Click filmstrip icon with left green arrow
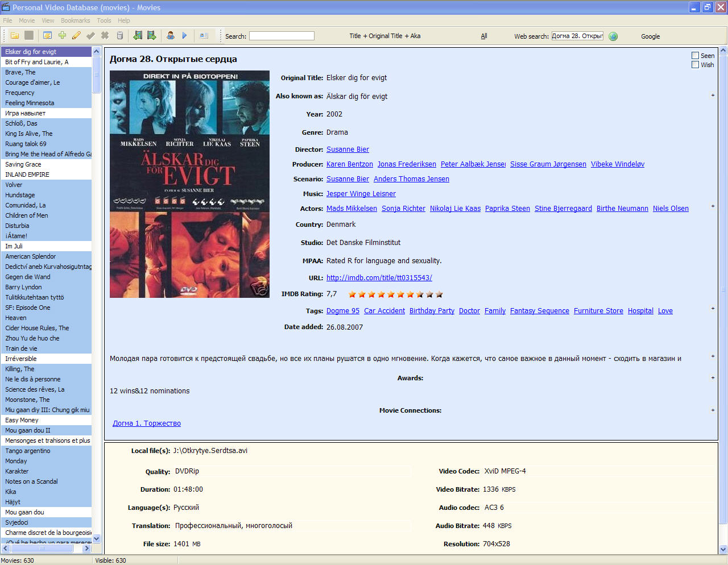Image resolution: width=728 pixels, height=565 pixels. (x=138, y=35)
